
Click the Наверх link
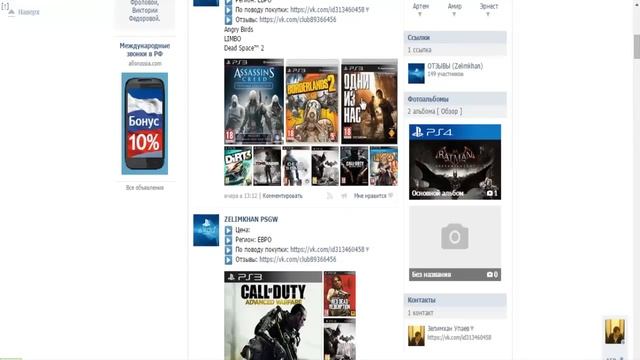tap(29, 12)
